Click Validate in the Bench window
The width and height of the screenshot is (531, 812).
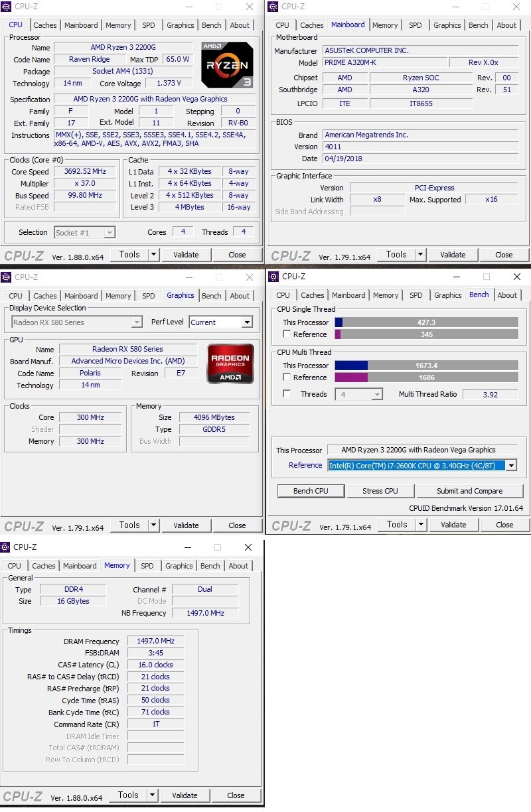point(453,524)
